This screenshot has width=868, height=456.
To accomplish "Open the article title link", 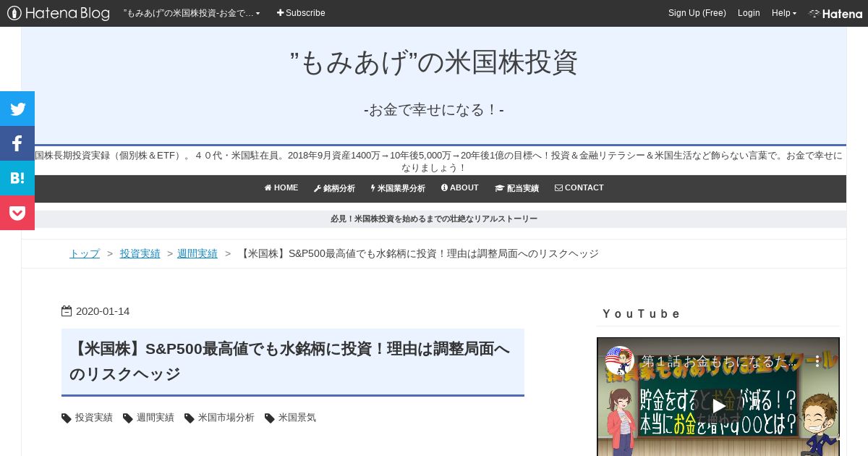I will 291,361.
